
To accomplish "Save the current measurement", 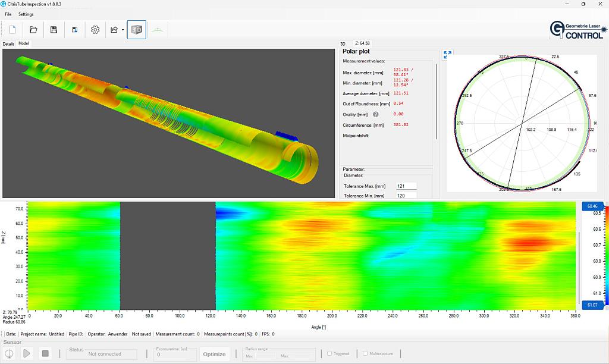I will coord(54,29).
